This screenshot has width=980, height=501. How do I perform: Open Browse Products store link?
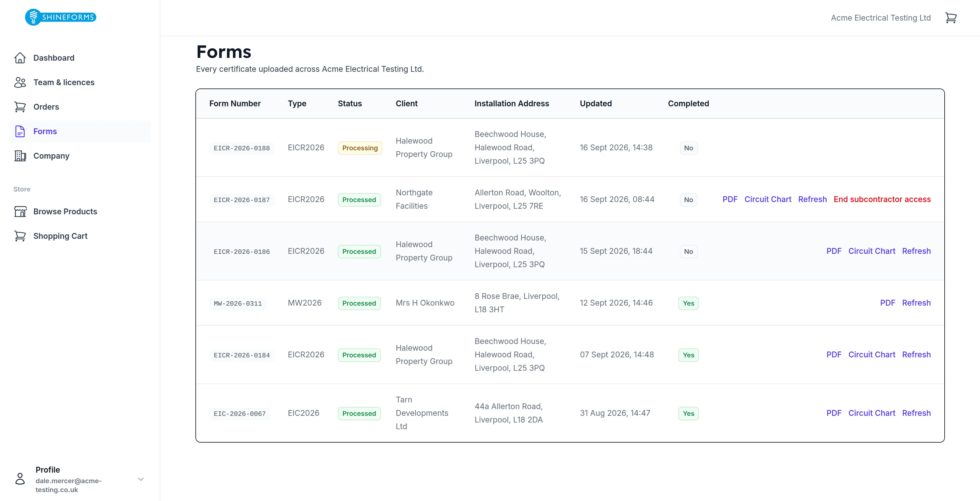[80, 212]
